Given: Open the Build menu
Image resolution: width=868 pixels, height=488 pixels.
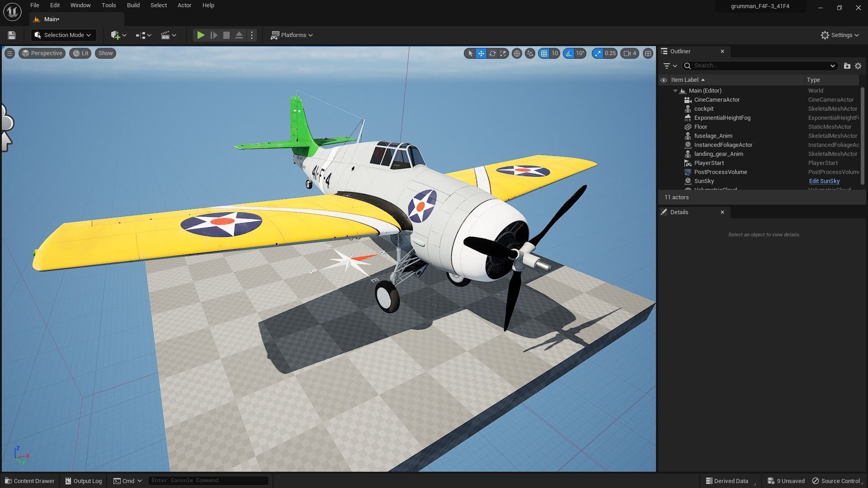Looking at the screenshot, I should pos(133,5).
